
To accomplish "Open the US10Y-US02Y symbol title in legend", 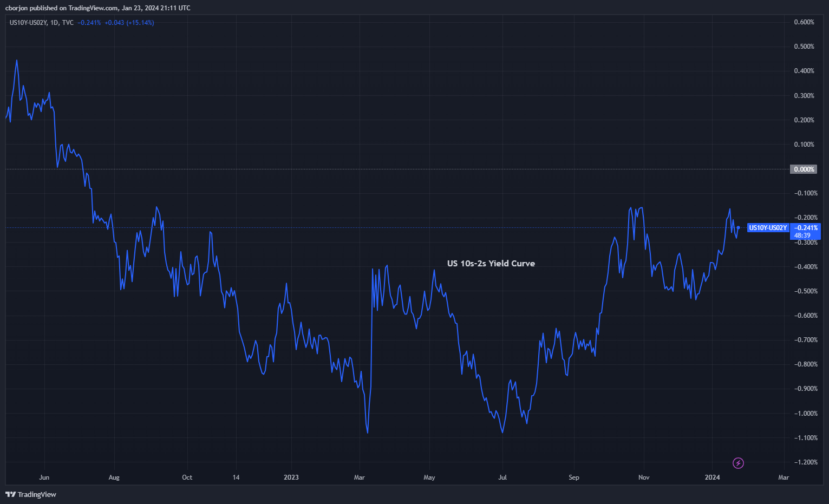I will tap(28, 23).
